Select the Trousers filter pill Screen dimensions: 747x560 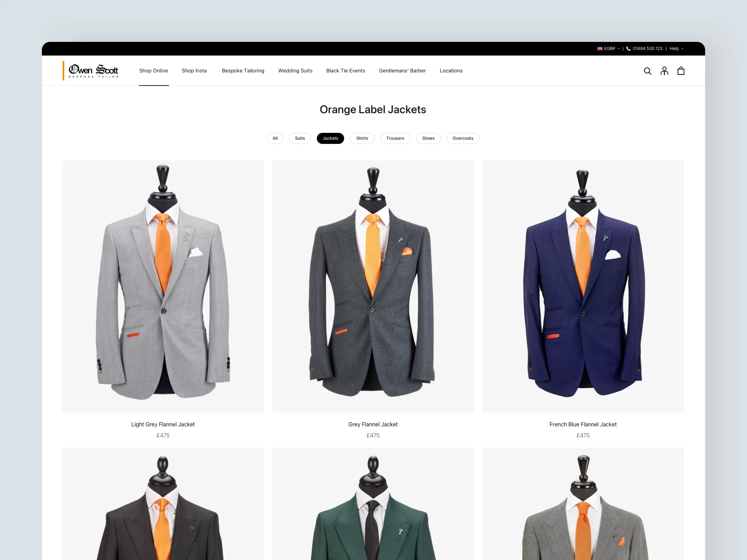point(395,138)
